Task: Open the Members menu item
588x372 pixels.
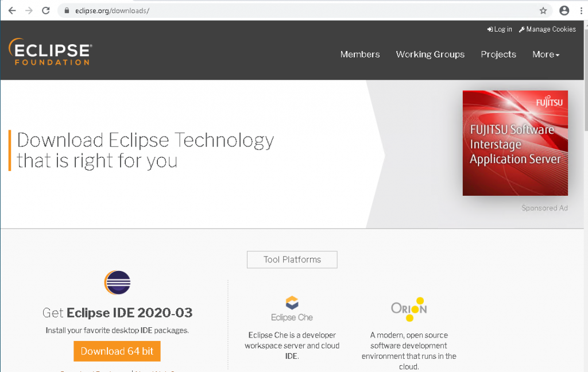Action: click(x=360, y=55)
